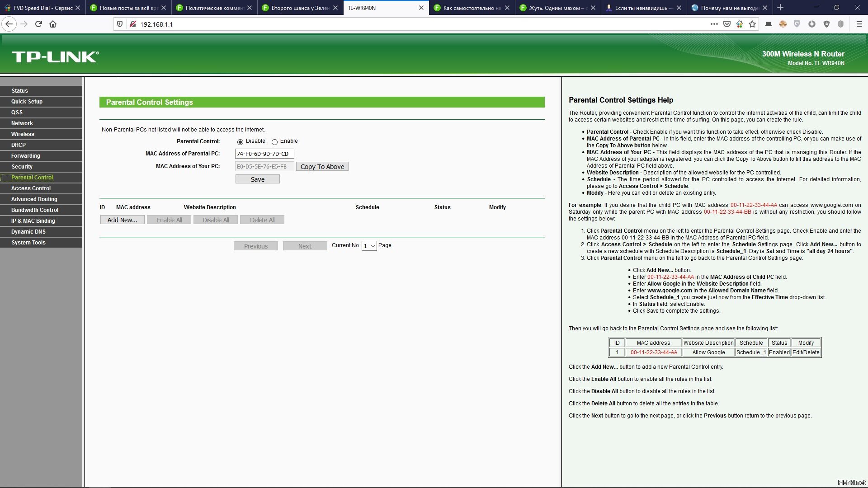Click Add New parental control entry
This screenshot has width=868, height=488.
[x=122, y=219]
